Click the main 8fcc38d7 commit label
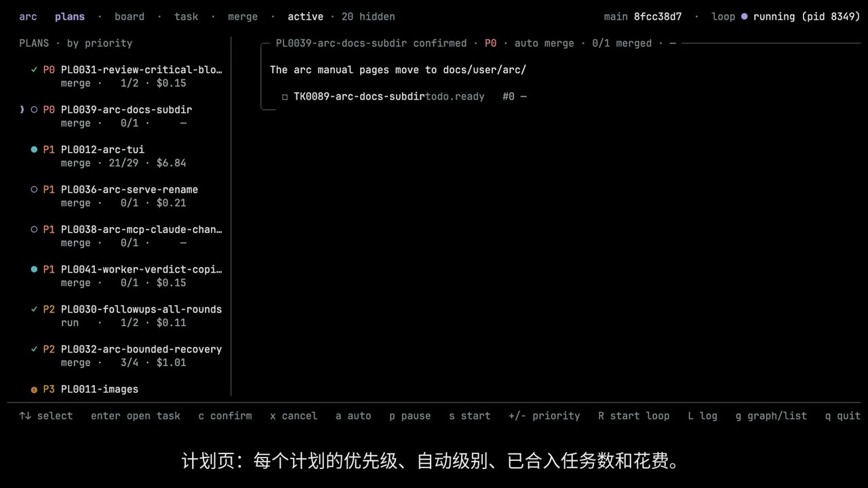868x488 pixels. click(x=643, y=16)
